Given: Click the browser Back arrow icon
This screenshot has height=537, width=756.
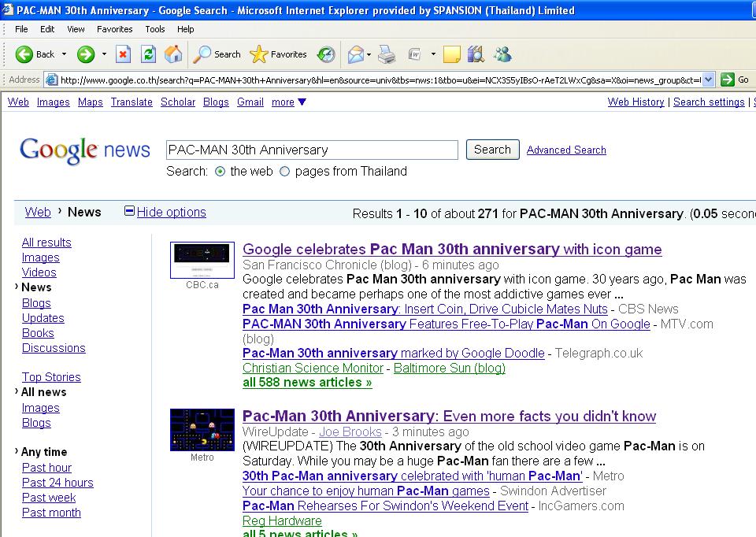Looking at the screenshot, I should pyautogui.click(x=24, y=54).
